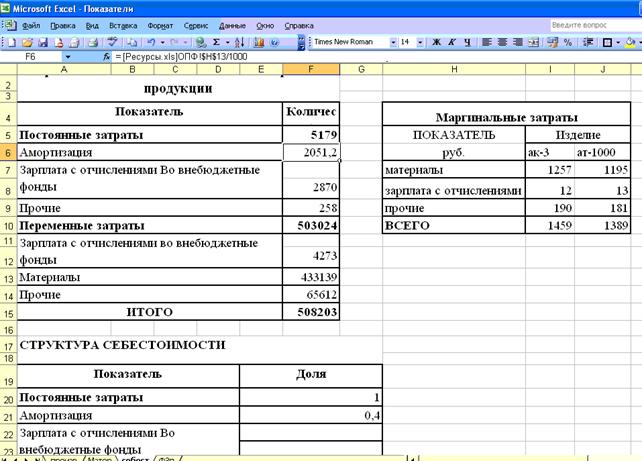Undo the last action
642x461 pixels.
pos(151,42)
